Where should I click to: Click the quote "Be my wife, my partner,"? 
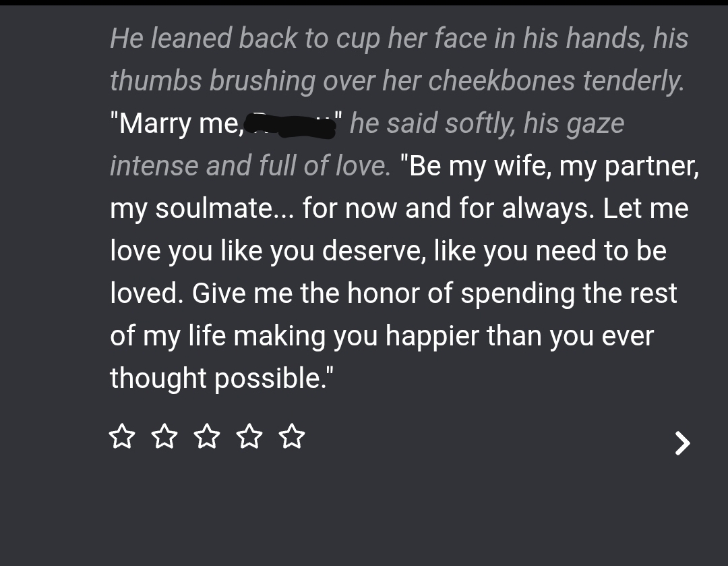549,167
